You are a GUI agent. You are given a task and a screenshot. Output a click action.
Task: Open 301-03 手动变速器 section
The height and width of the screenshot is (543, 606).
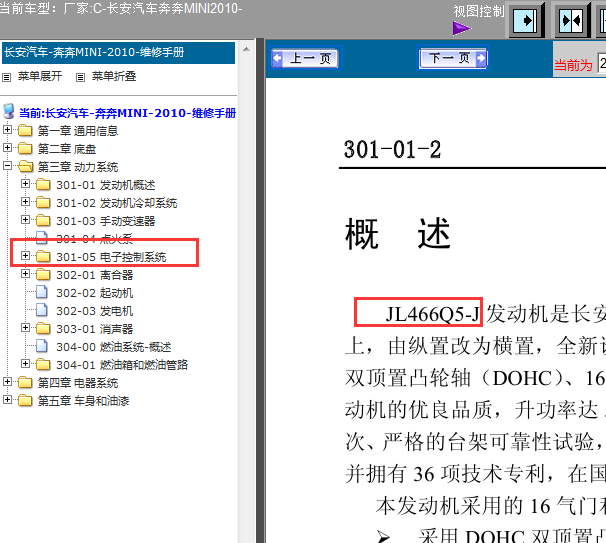pos(106,221)
